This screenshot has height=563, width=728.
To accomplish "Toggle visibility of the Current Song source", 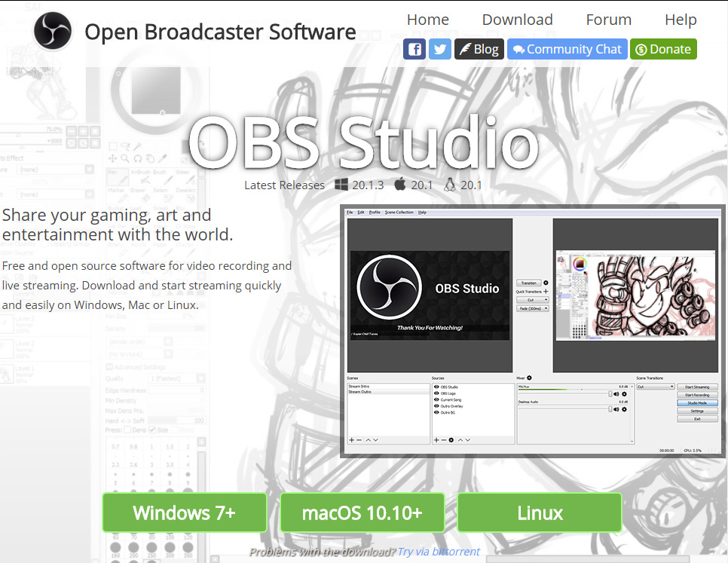I will click(x=436, y=399).
